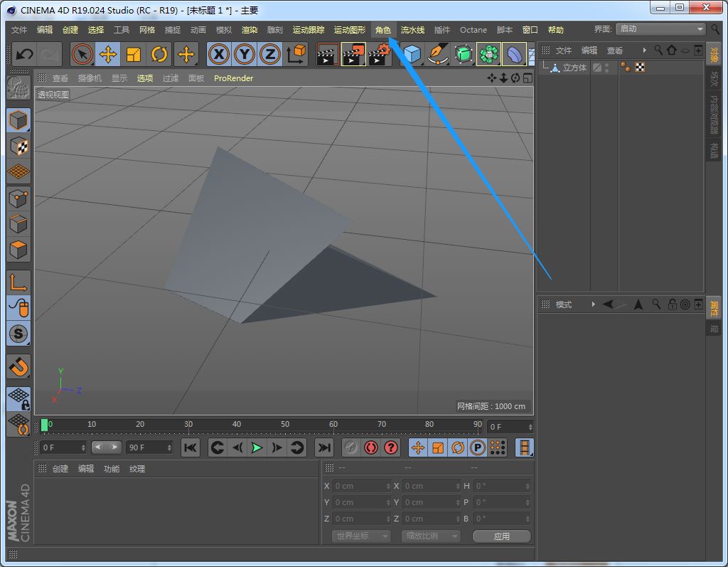Click the 应用 button
This screenshot has height=567, width=728.
pyautogui.click(x=502, y=536)
